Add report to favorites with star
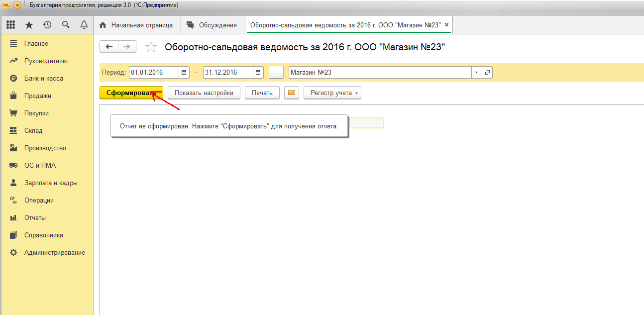The width and height of the screenshot is (644, 315). [x=150, y=47]
